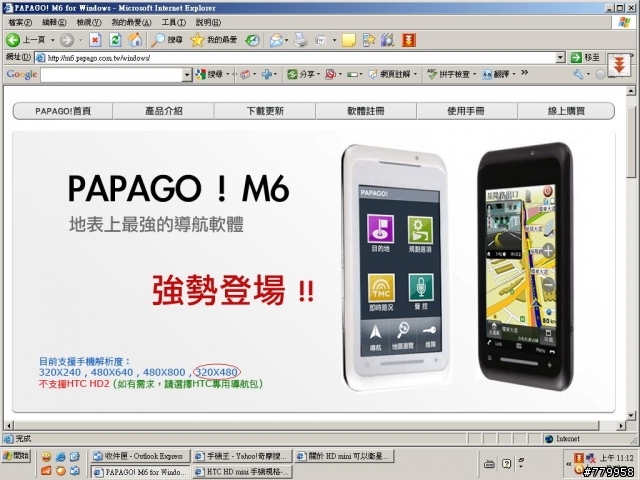Click the vertical scrollbar up arrow
The image size is (640, 480).
[x=631, y=91]
